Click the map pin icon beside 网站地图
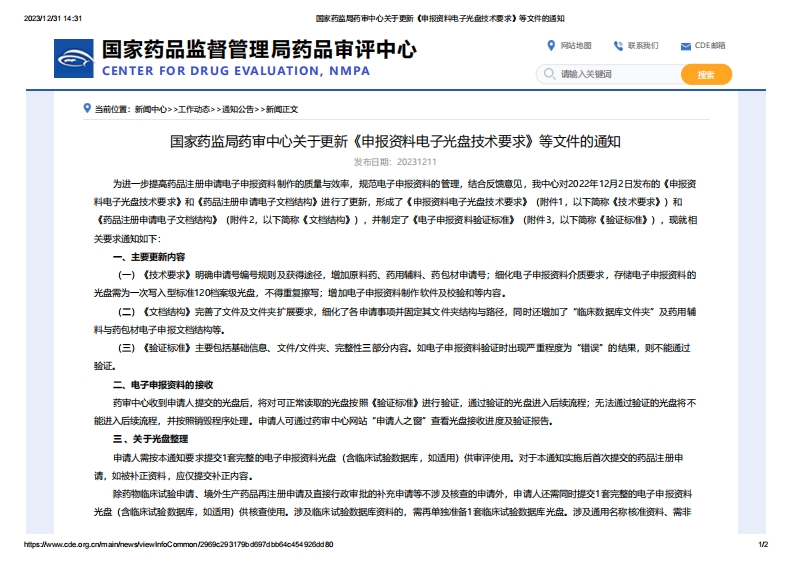This screenshot has width=793, height=561. tap(551, 46)
